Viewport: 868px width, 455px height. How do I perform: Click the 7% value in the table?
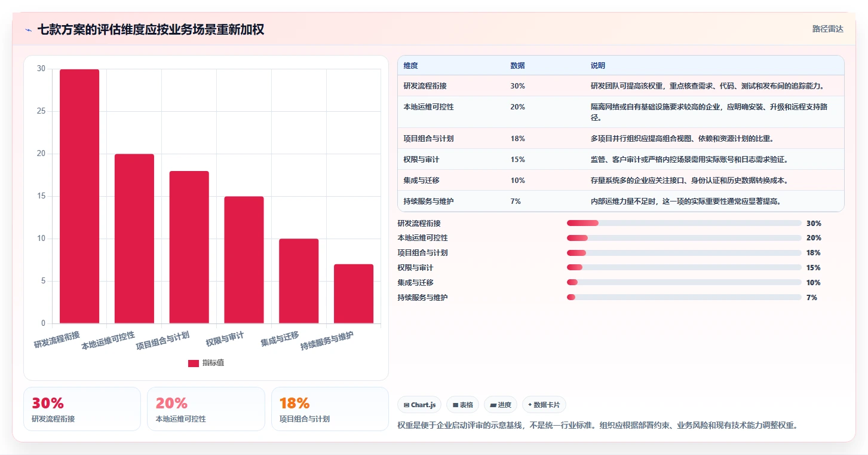pos(516,201)
